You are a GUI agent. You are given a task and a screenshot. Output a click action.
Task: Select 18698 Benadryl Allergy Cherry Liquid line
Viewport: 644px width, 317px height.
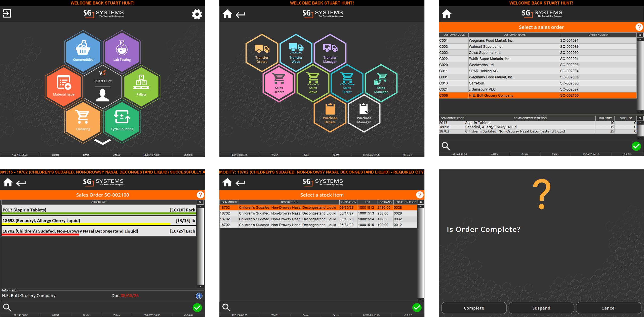tap(99, 220)
